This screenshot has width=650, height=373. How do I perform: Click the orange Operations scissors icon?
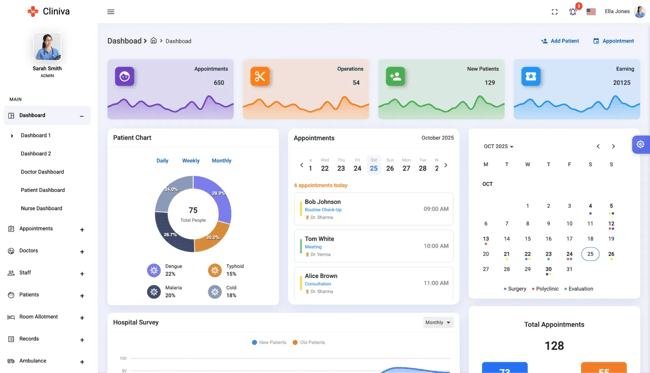point(260,76)
